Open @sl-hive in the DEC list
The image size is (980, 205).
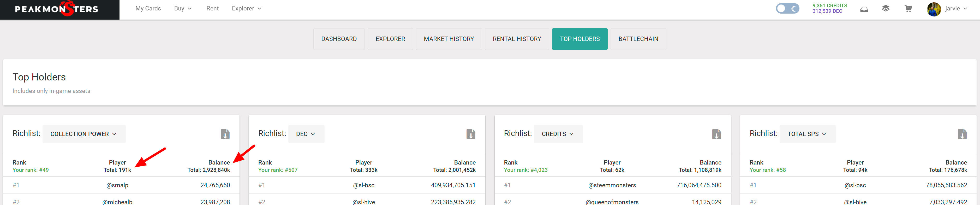(x=363, y=202)
